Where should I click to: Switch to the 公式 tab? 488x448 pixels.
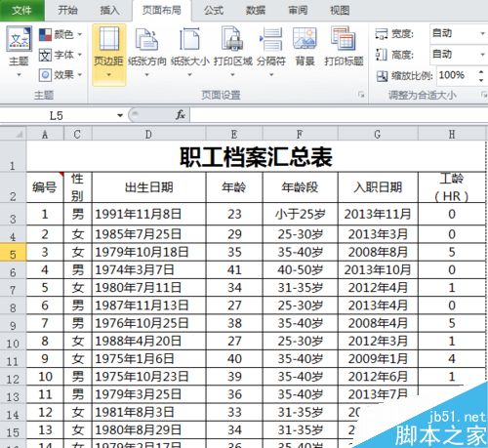[214, 11]
